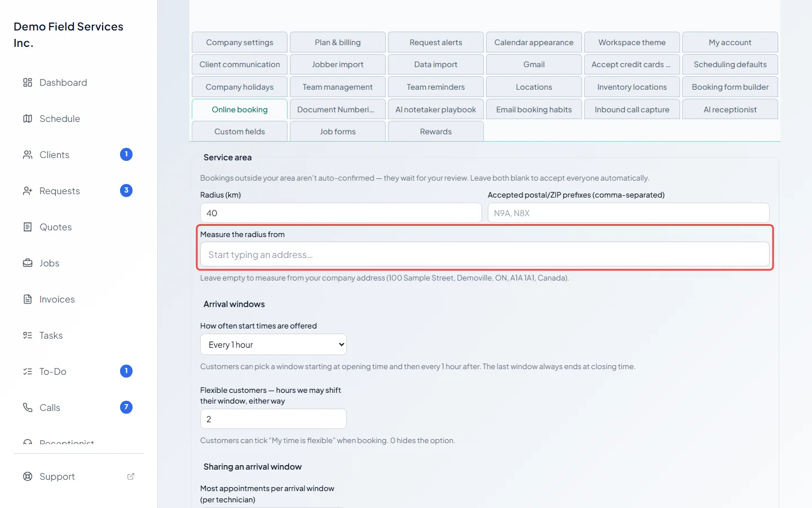Open the Company settings tab
The image size is (812, 508).
[x=240, y=42]
